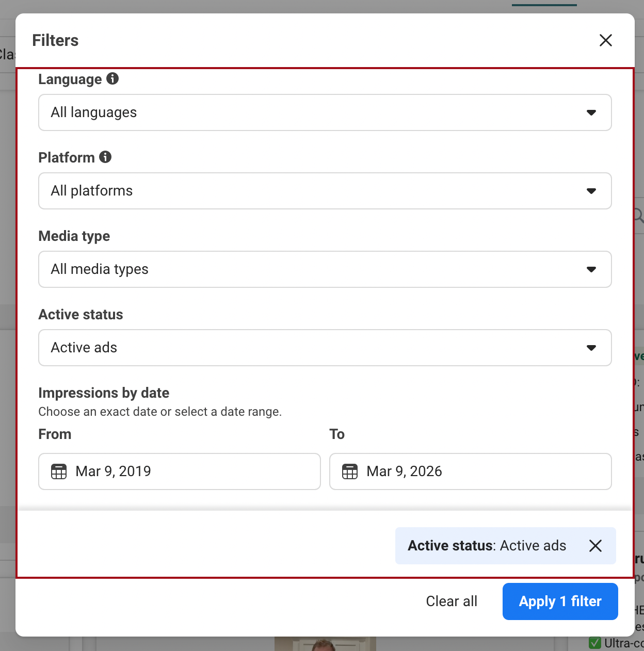Expand the All platforms dropdown
The height and width of the screenshot is (651, 644).
[x=310, y=191]
